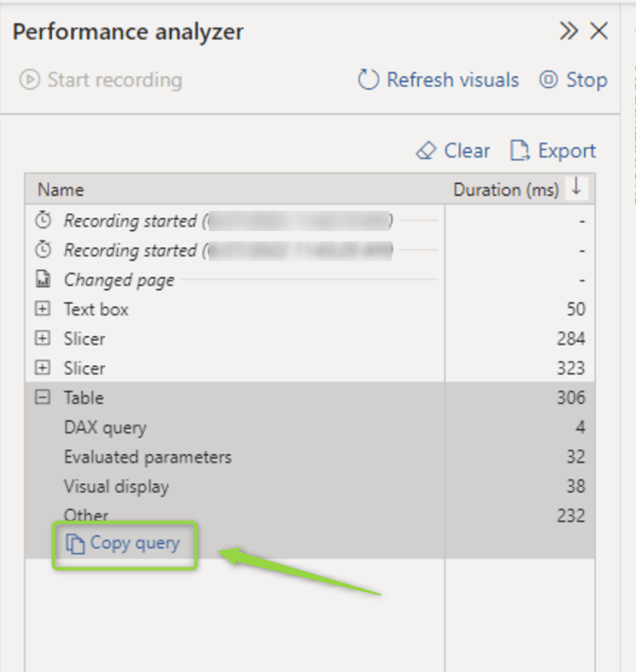Sort by the Name column header

[61, 190]
